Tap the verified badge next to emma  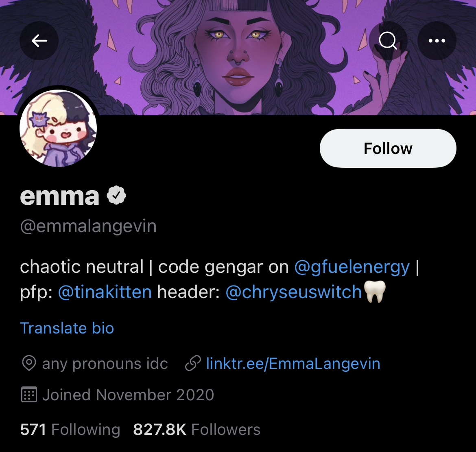pos(116,195)
